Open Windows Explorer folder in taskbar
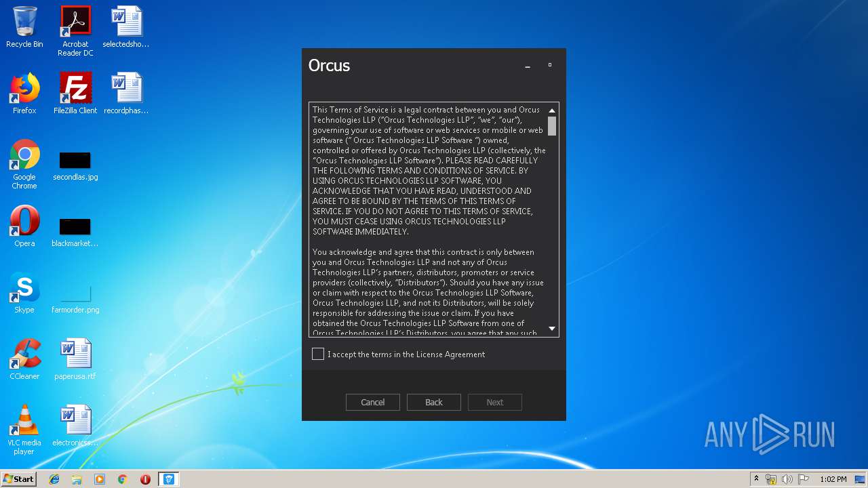This screenshot has height=488, width=868. click(x=77, y=479)
